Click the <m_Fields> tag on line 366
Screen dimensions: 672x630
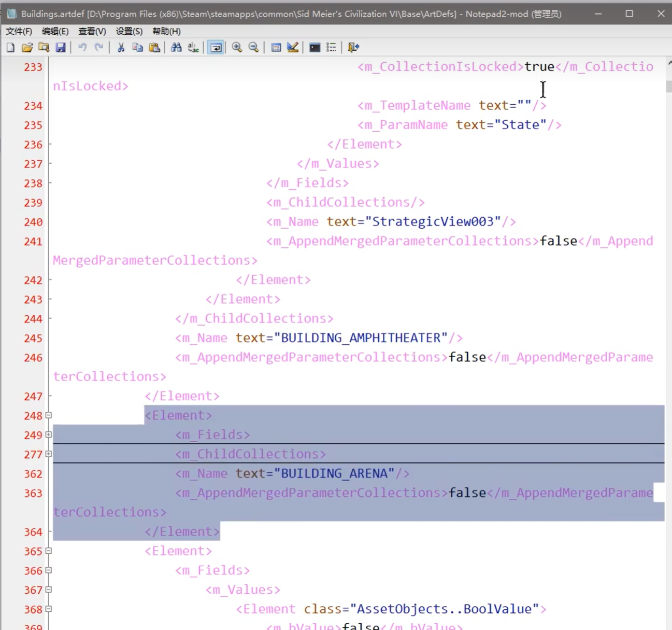click(212, 570)
